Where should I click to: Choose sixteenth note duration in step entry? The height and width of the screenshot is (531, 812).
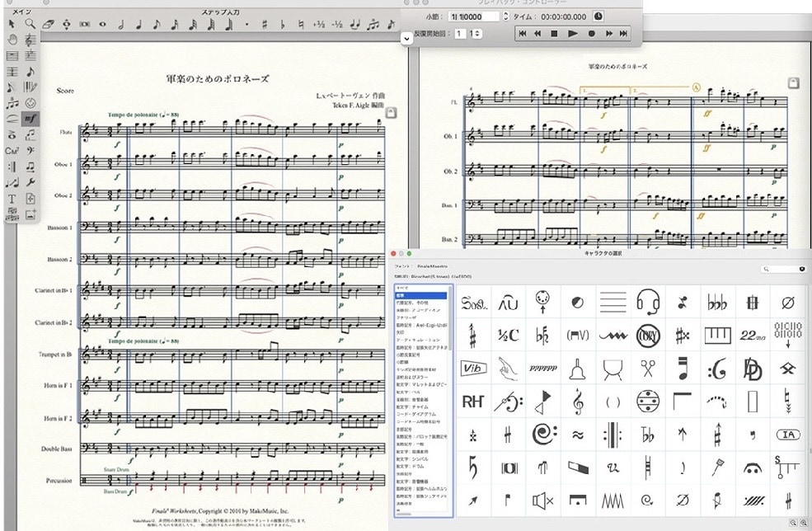coord(175,24)
